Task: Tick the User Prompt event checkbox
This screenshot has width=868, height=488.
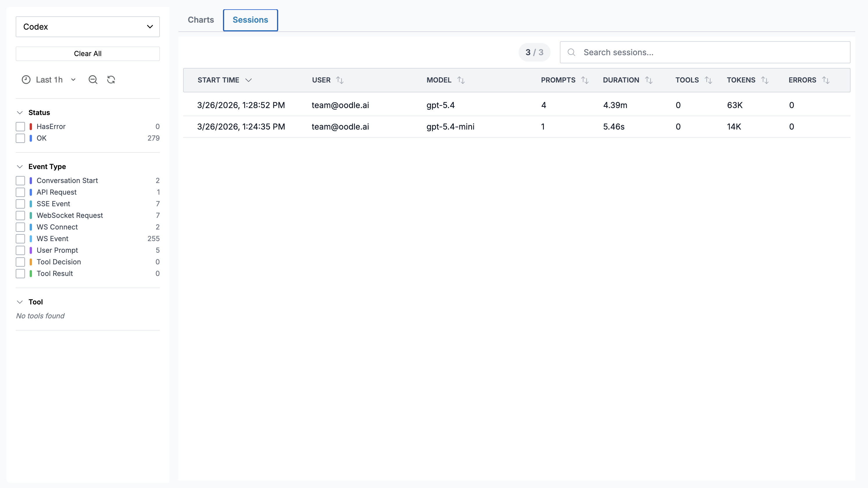Action: coord(21,250)
